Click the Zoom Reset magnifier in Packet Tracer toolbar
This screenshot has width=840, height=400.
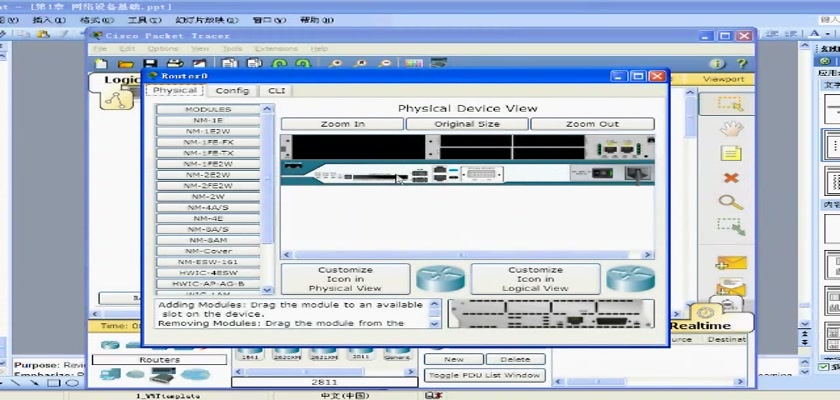point(360,64)
